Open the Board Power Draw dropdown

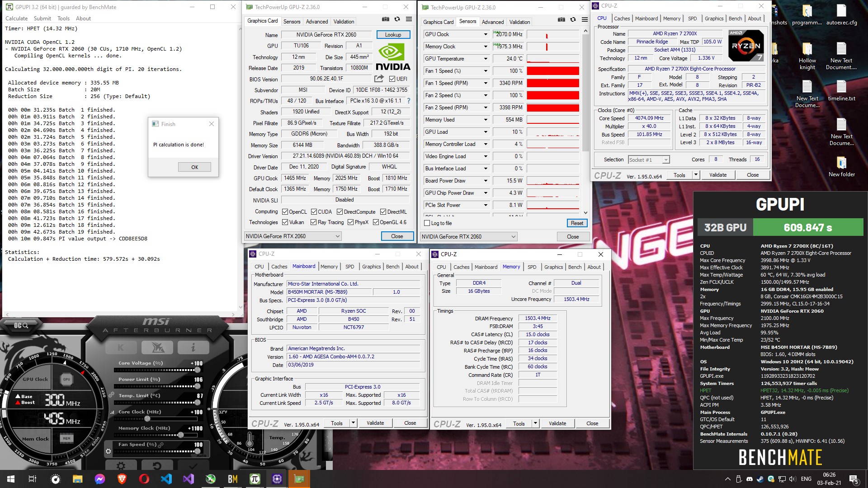tap(486, 181)
